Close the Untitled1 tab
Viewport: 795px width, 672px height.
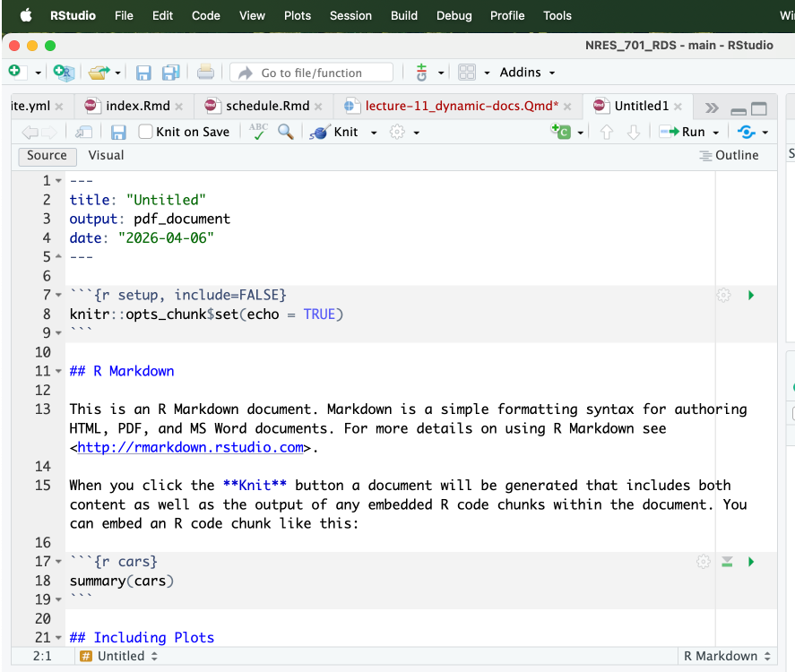coord(678,107)
